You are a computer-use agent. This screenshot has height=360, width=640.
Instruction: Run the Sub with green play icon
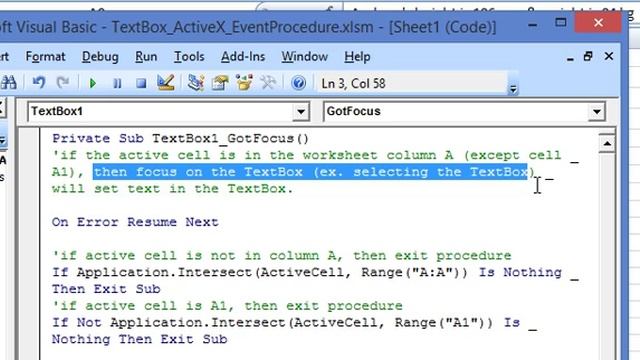point(93,83)
